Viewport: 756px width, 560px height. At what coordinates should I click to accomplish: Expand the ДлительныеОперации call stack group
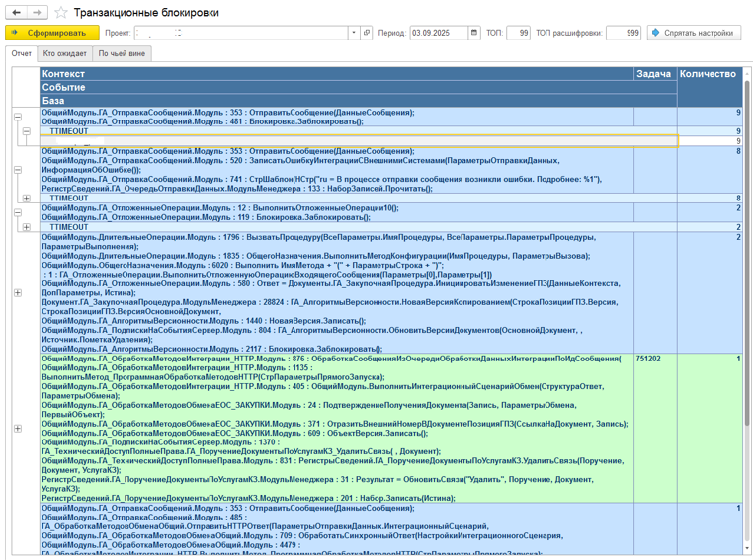[x=18, y=293]
